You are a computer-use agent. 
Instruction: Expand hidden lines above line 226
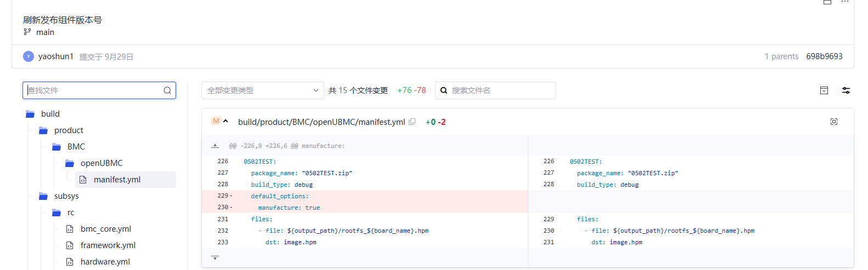(215, 146)
